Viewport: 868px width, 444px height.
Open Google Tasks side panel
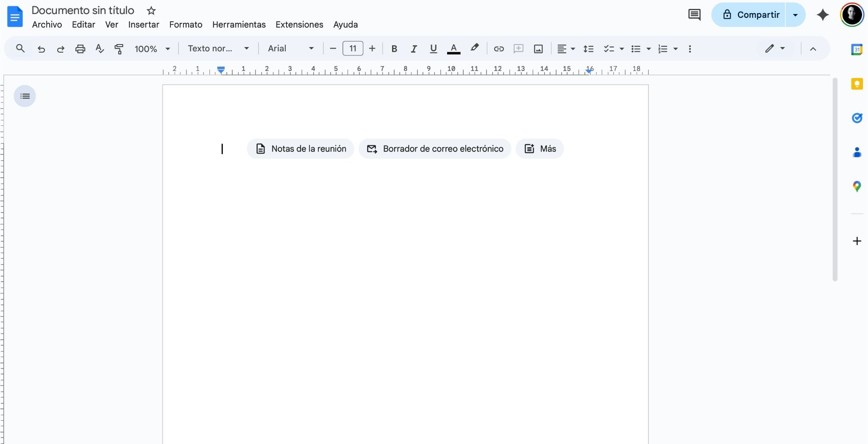point(857,118)
